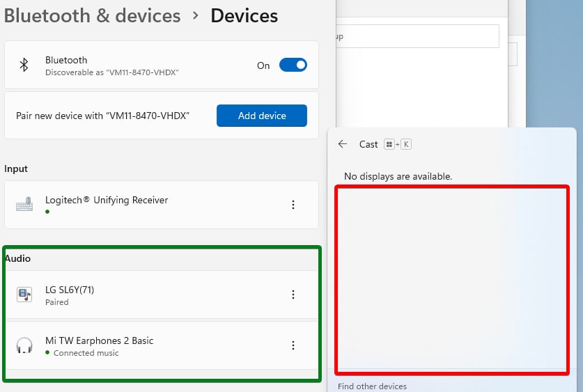Image resolution: width=583 pixels, height=392 pixels.
Task: Click the Audio section heading
Action: coord(17,258)
